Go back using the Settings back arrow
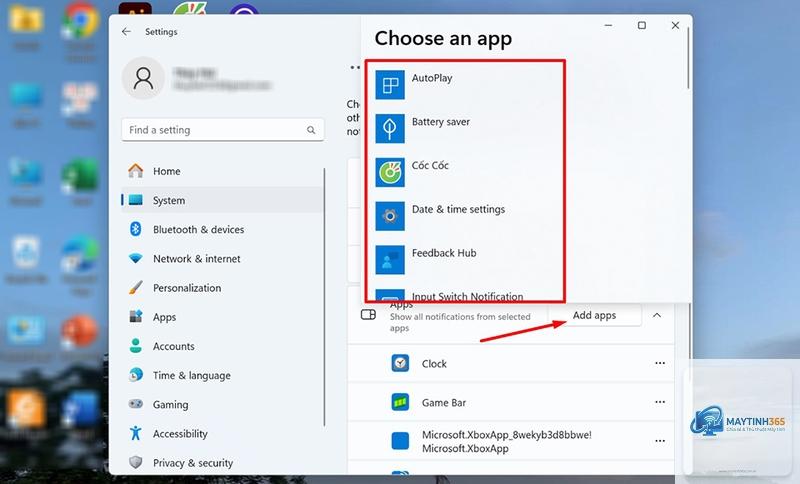This screenshot has height=484, width=800. point(126,32)
